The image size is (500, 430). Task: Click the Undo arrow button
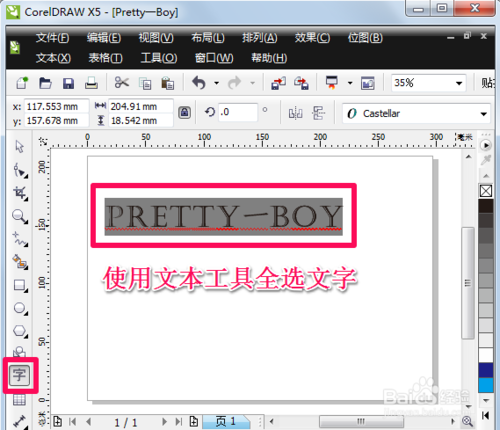199,83
